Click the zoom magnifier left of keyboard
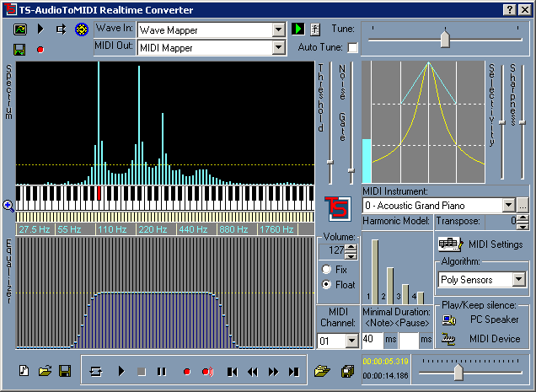Screen dimensions: 536x392 (x=8, y=205)
